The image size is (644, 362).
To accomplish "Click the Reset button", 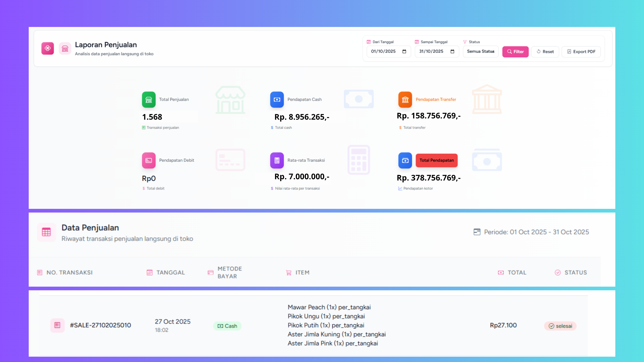I will (x=545, y=52).
